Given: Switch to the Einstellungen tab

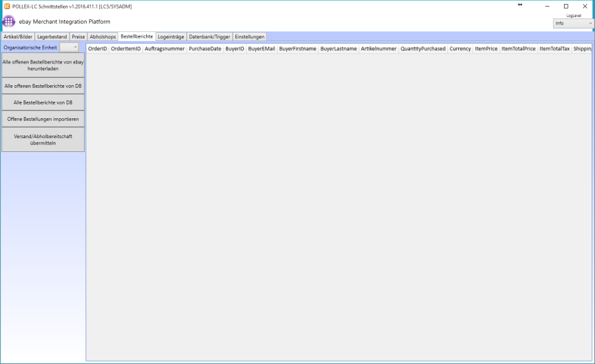Looking at the screenshot, I should click(x=249, y=37).
